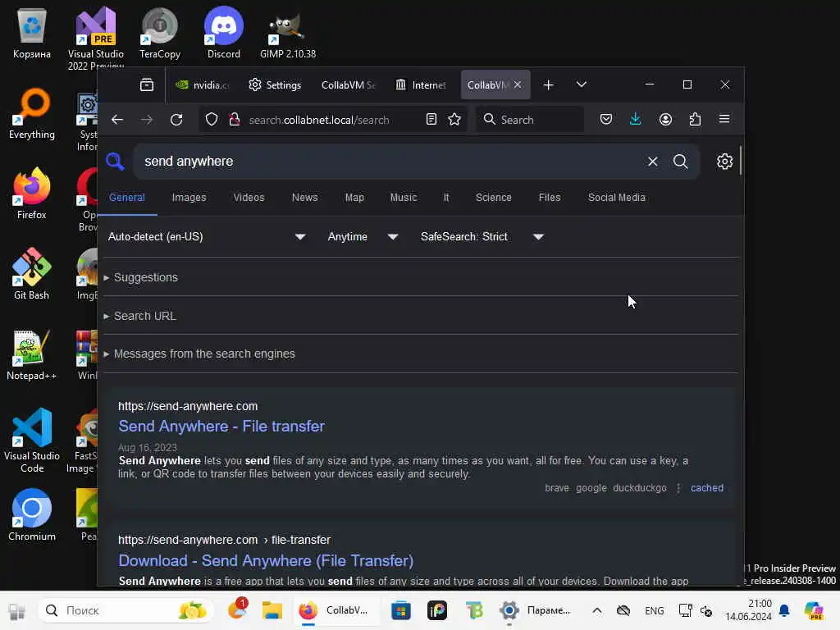Expand Messages from the search engines
Screen dimensions: 840x630
click(x=199, y=354)
